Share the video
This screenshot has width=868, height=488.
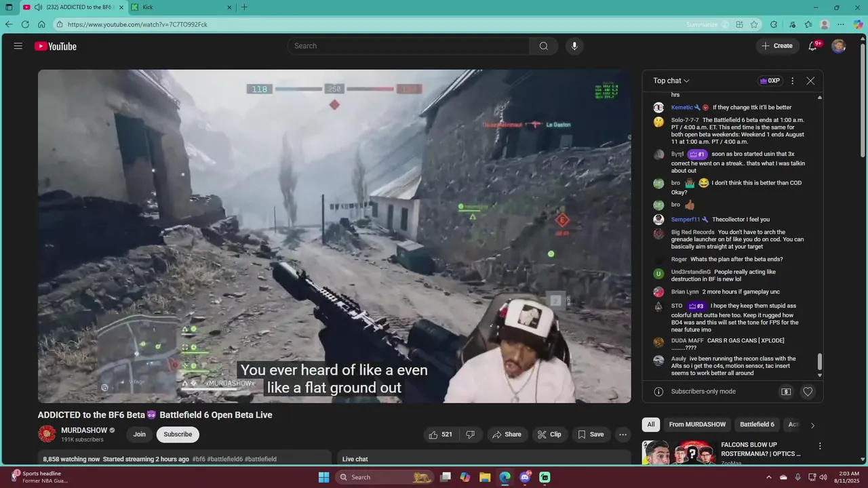click(507, 434)
